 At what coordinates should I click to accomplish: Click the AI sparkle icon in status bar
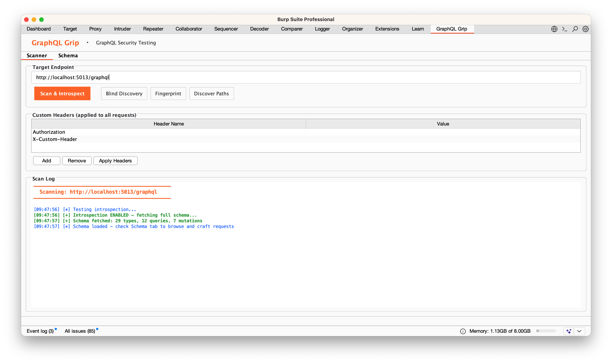[x=569, y=331]
